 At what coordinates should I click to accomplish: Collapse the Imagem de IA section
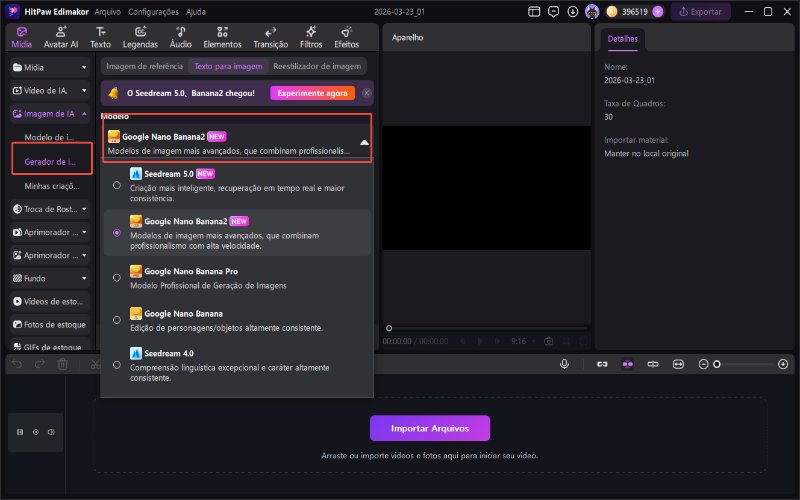click(84, 114)
